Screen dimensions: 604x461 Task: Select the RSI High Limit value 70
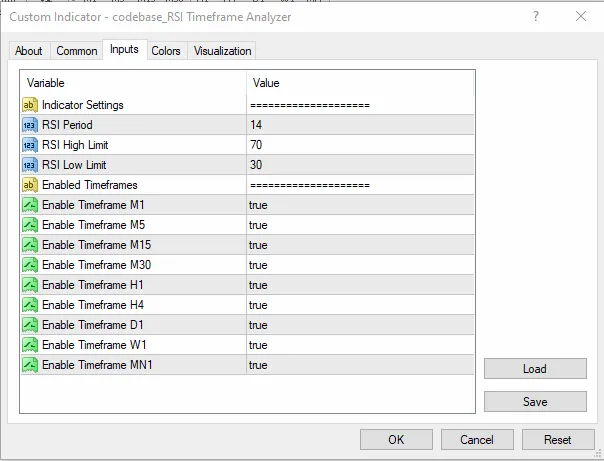(256, 145)
